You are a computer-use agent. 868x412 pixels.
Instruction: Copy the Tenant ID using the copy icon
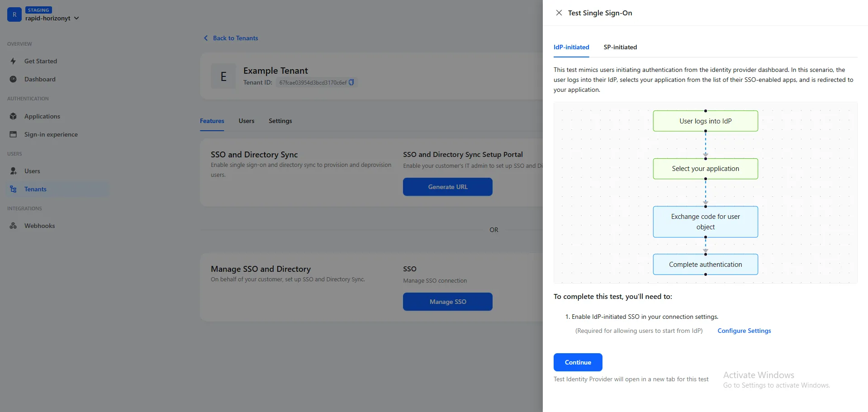pyautogui.click(x=351, y=82)
